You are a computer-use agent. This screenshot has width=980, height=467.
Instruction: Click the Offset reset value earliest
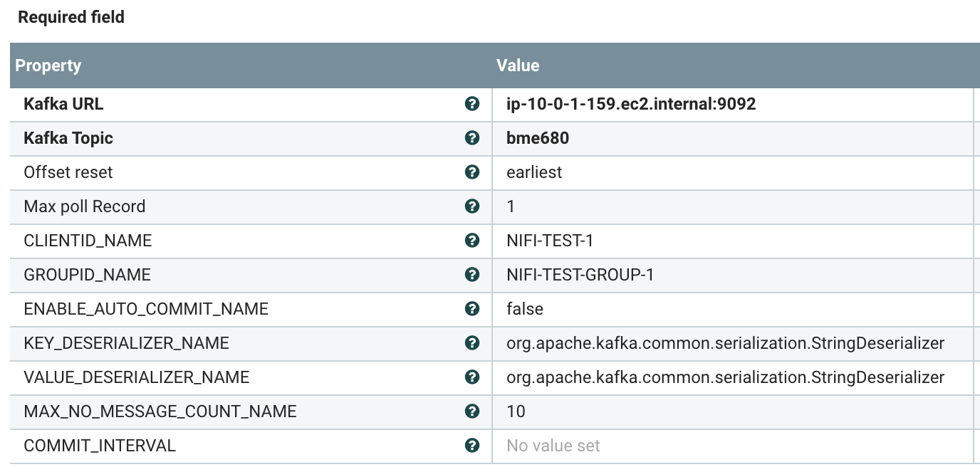click(x=534, y=172)
